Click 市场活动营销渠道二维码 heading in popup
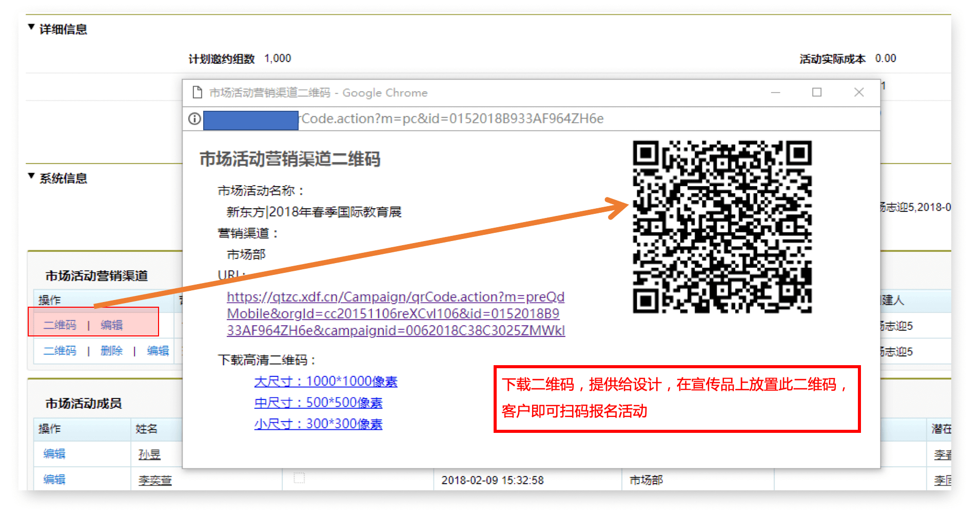 [290, 159]
